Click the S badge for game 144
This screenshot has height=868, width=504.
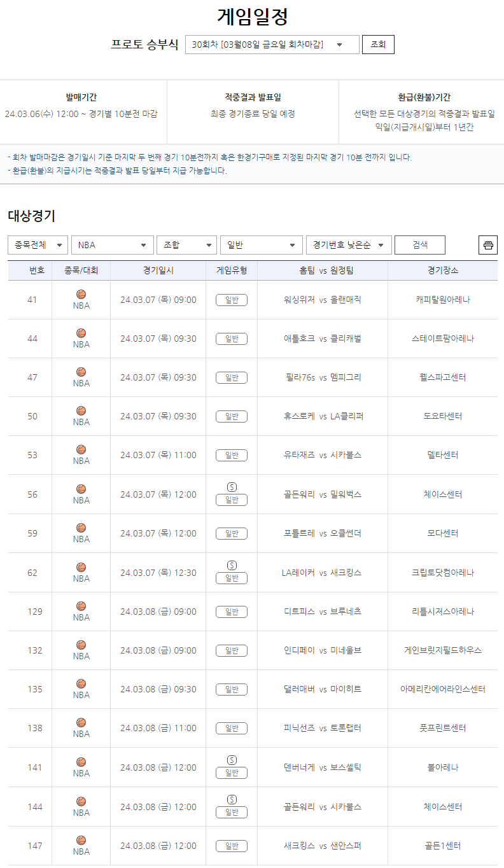coord(232,799)
